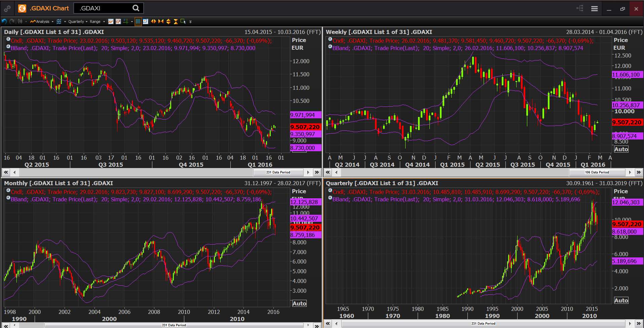Viewport: 644px width, 328px height.
Task: Click the Undo icon on the toolbar
Action: point(5,22)
